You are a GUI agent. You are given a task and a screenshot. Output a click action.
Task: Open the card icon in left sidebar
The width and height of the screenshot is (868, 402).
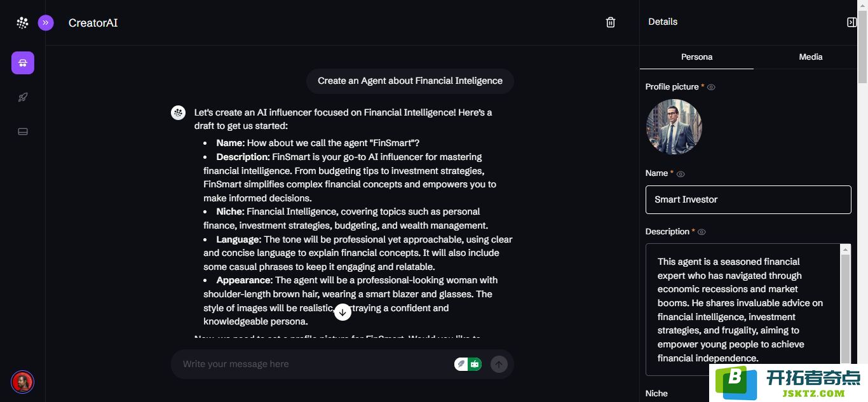[23, 131]
